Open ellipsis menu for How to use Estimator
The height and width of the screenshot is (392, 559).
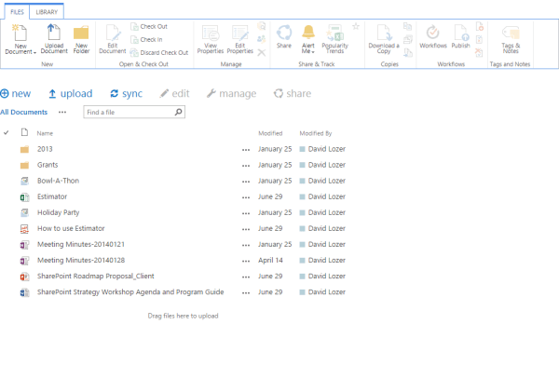tap(246, 229)
